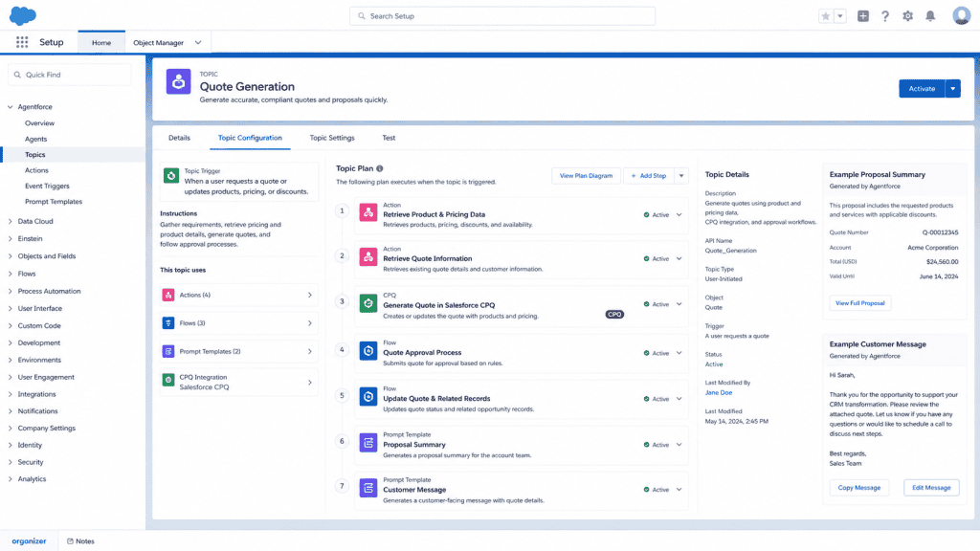This screenshot has width=980, height=551.
Task: Select Prompt Templates in the sidebar
Action: (x=54, y=201)
